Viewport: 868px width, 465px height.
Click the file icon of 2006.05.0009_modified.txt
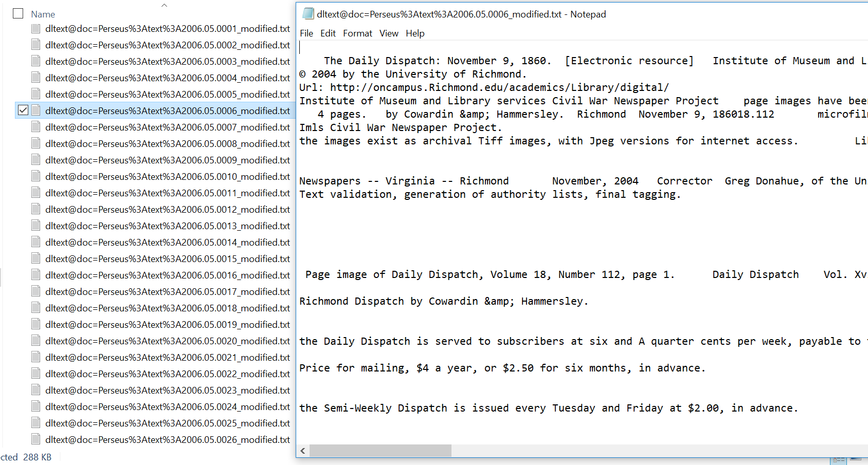(35, 160)
